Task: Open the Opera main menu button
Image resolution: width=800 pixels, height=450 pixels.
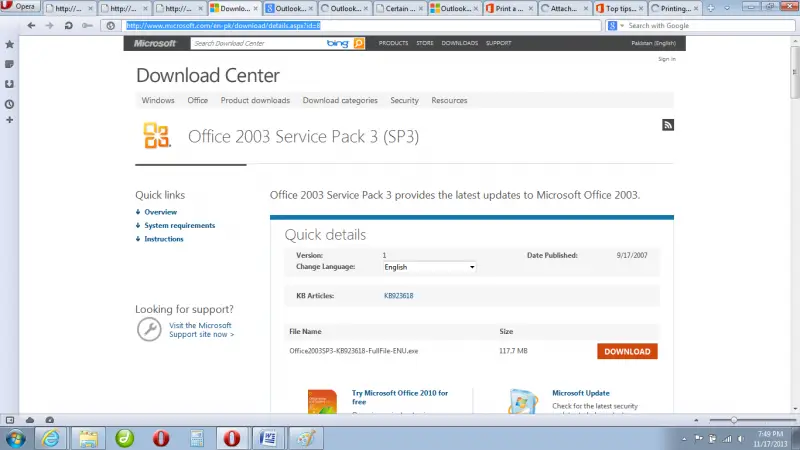Action: (19, 7)
